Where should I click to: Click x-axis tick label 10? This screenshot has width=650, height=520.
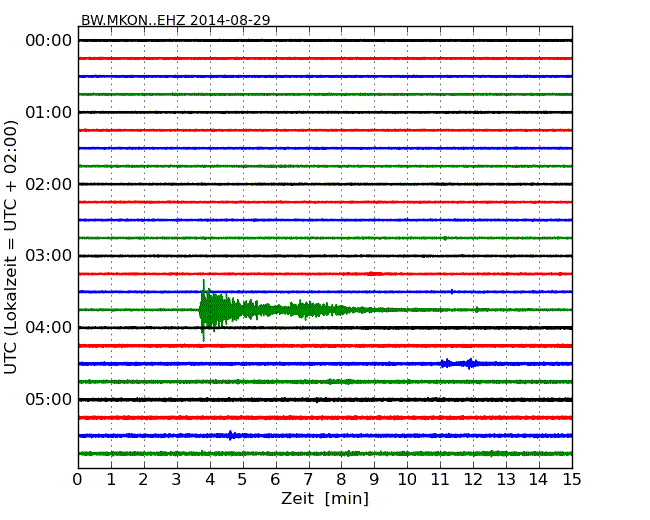[x=407, y=480]
